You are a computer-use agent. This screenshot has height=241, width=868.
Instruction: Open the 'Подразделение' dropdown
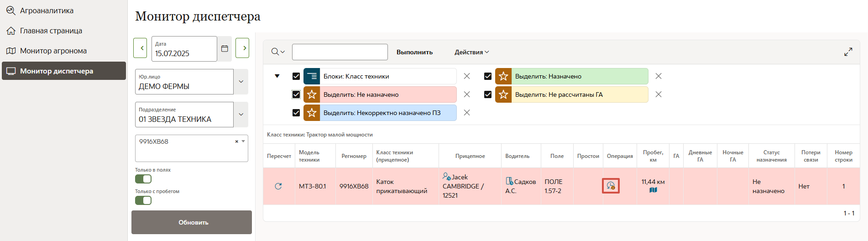241,115
